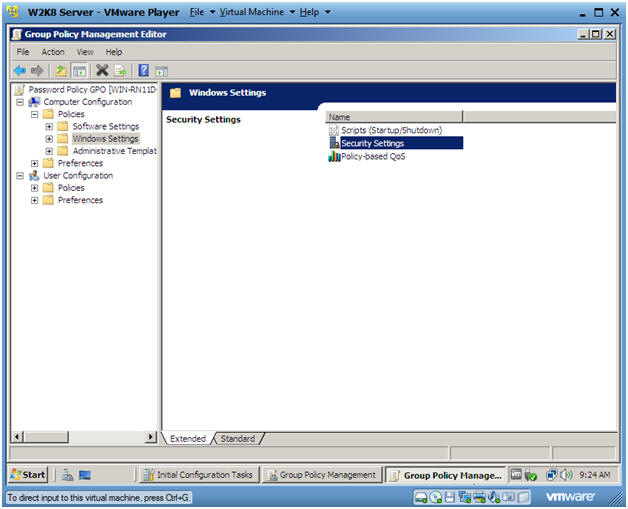Expand Policies under User Configuration
The width and height of the screenshot is (628, 509).
click(34, 188)
